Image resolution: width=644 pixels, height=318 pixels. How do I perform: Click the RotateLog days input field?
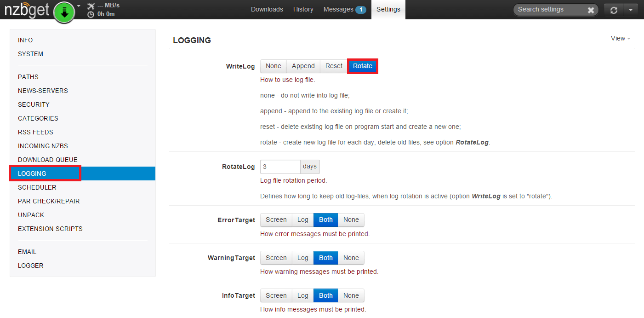coord(280,167)
